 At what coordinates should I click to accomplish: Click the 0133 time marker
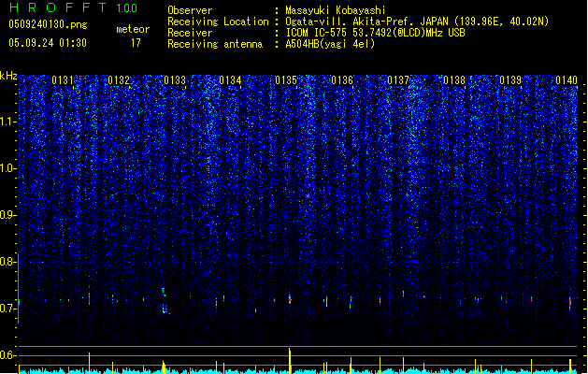click(175, 80)
